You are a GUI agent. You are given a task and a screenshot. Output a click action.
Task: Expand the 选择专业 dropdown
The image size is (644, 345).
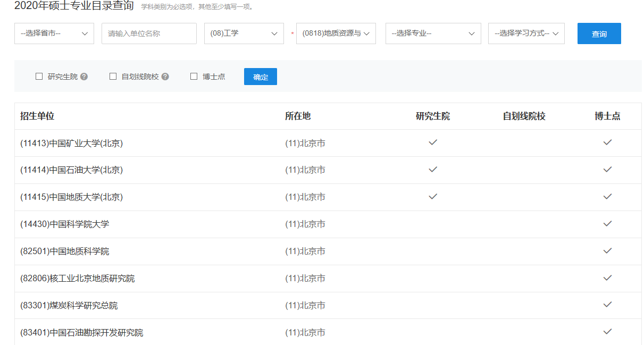point(433,33)
